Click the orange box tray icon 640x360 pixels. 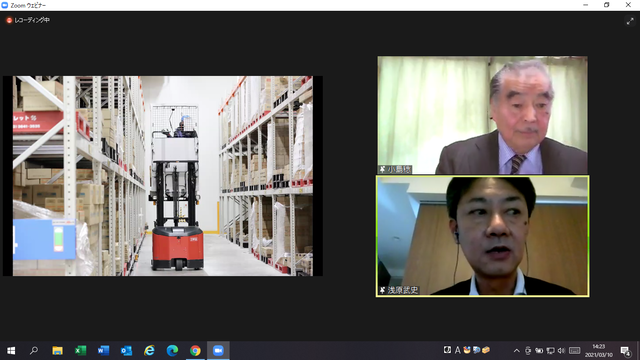coord(486,350)
